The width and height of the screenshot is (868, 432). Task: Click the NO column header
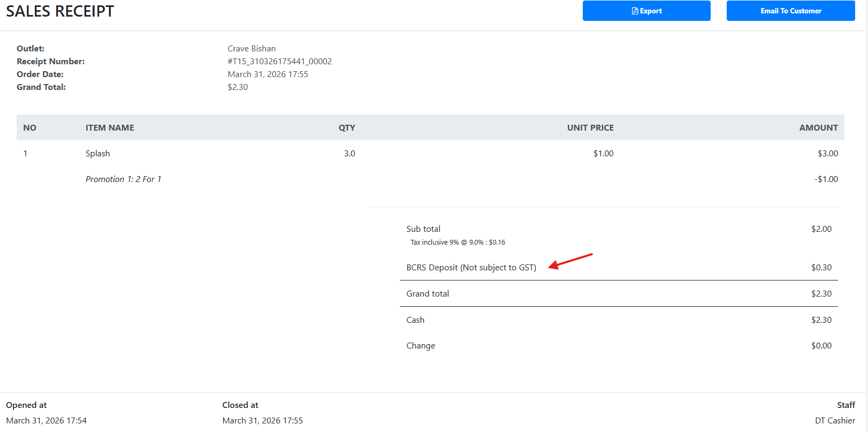click(x=30, y=128)
